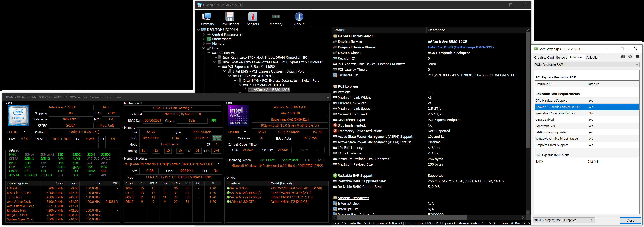Click the Patriot Hellfire M2 [240 GB] drive entry

coord(289,201)
